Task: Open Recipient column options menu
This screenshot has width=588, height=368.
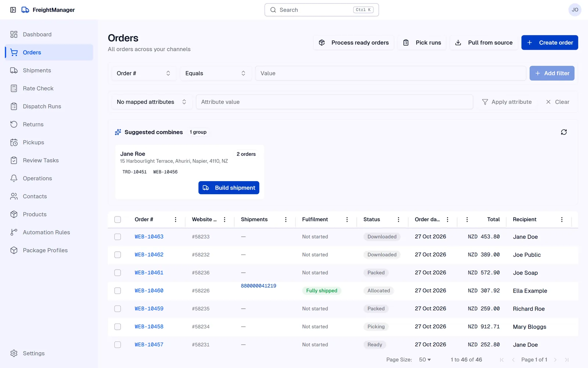Action: click(562, 220)
